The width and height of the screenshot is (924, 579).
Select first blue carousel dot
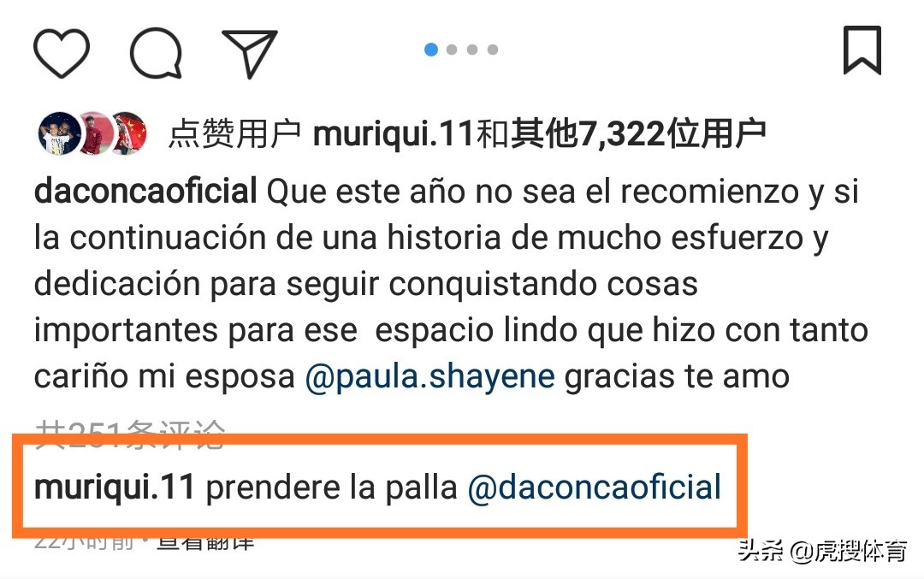pos(431,50)
